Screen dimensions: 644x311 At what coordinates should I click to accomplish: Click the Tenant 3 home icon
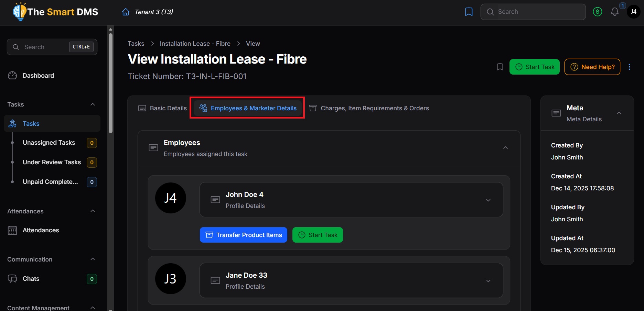pyautogui.click(x=126, y=11)
